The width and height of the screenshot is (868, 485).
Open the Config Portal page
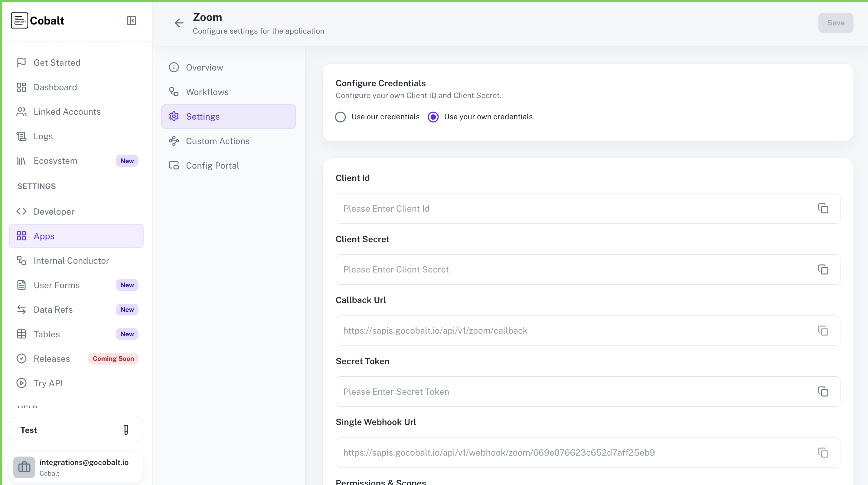212,165
